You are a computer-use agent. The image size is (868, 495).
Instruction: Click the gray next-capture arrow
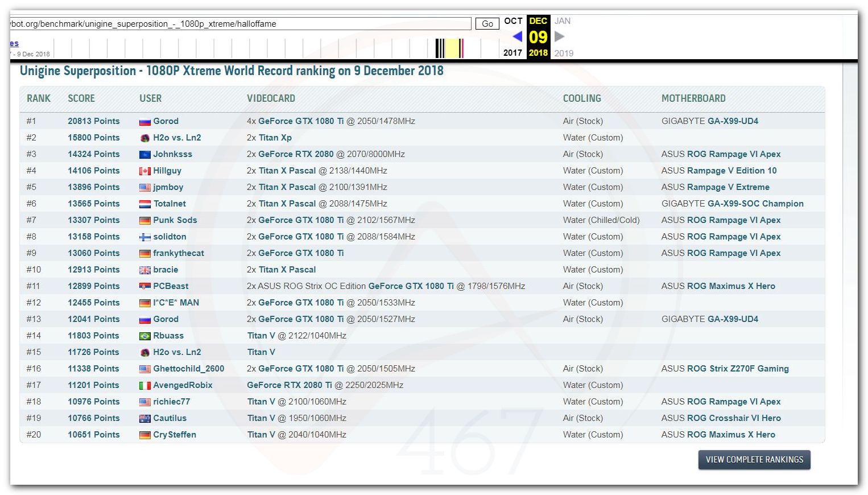click(560, 36)
